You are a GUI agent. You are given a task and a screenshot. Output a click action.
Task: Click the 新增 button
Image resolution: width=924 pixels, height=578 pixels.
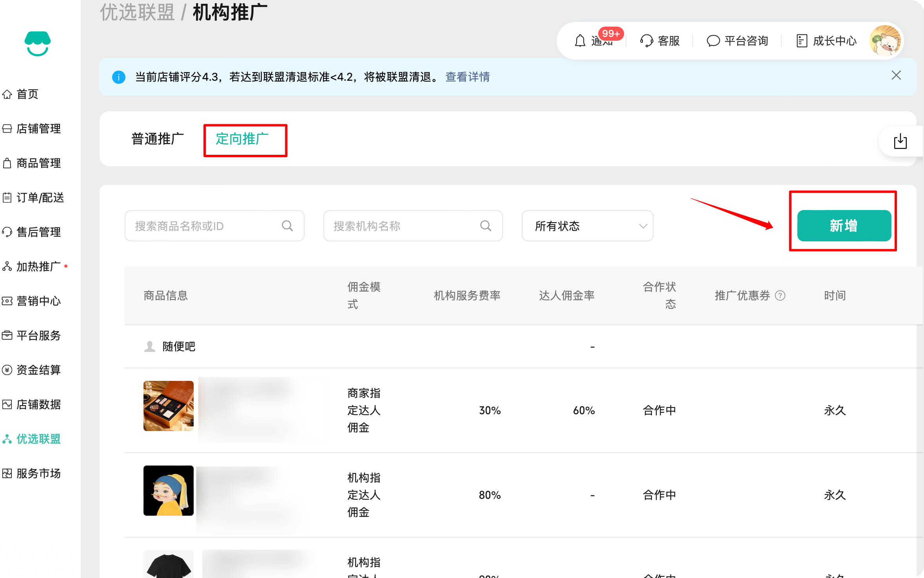pyautogui.click(x=844, y=226)
